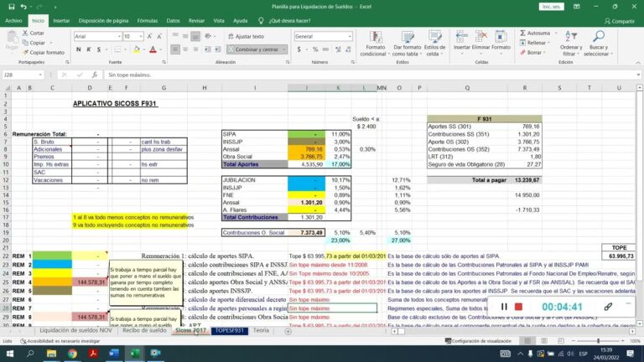Apply percent style with the % icon
The height and width of the screenshot is (362, 644).
tap(315, 49)
